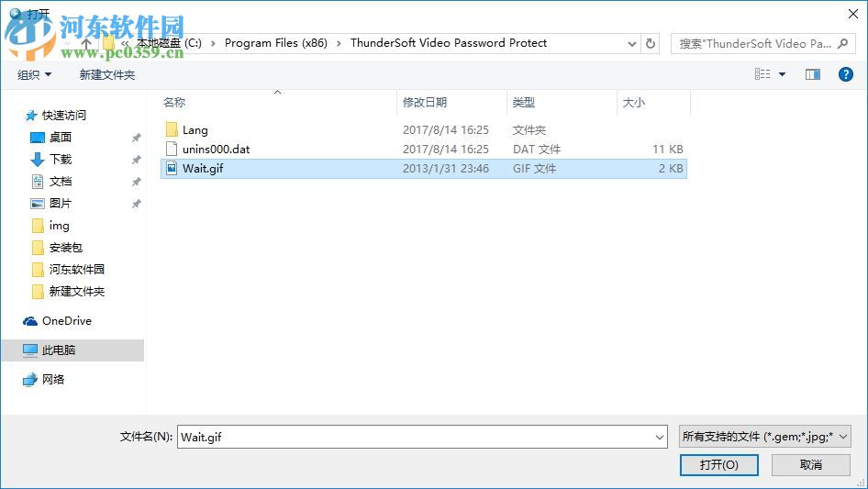This screenshot has width=868, height=489.
Task: Expand the chevron after Program Files (x86)
Action: [339, 43]
